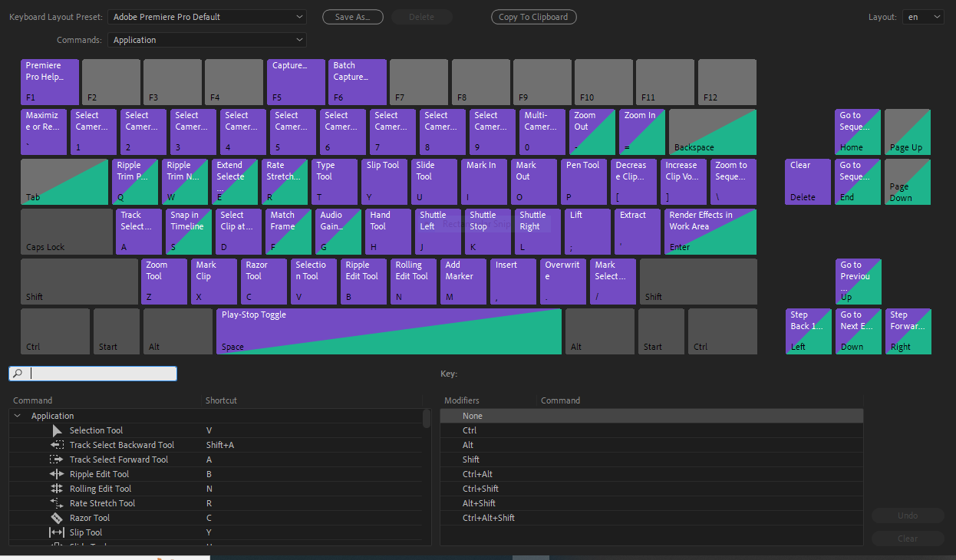Image resolution: width=956 pixels, height=560 pixels.
Task: Collapse the Application tree group
Action: click(18, 416)
